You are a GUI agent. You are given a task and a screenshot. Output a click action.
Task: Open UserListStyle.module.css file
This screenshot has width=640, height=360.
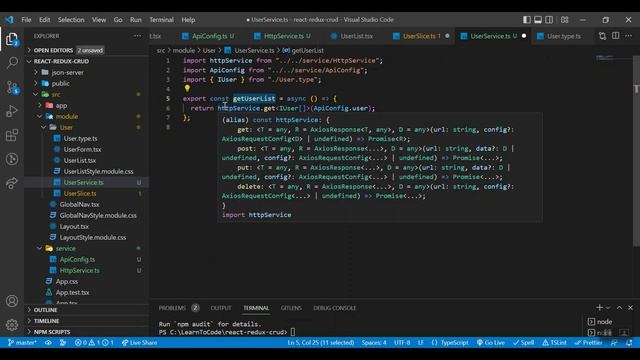[x=98, y=171]
